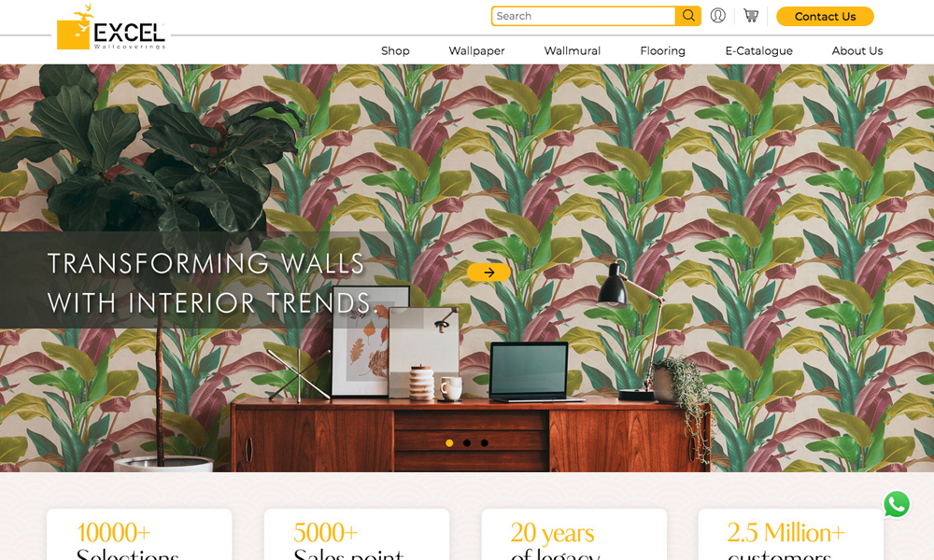Open the Shop menu

[395, 50]
